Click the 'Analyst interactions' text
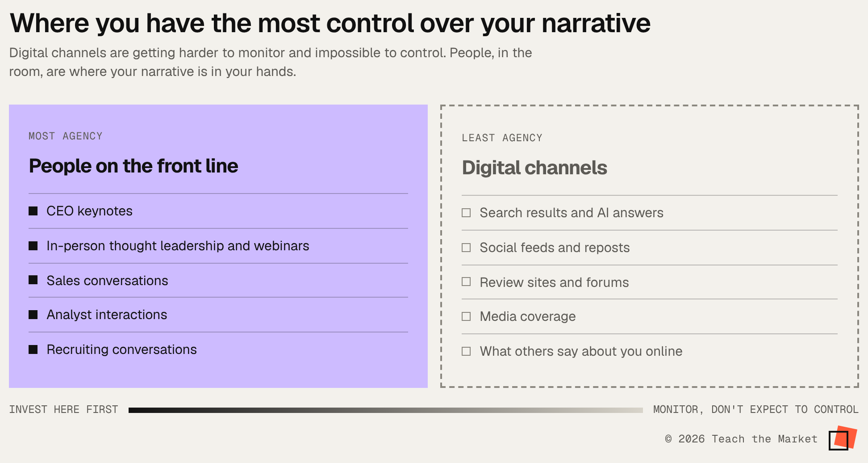Image resolution: width=868 pixels, height=463 pixels. pos(107,315)
